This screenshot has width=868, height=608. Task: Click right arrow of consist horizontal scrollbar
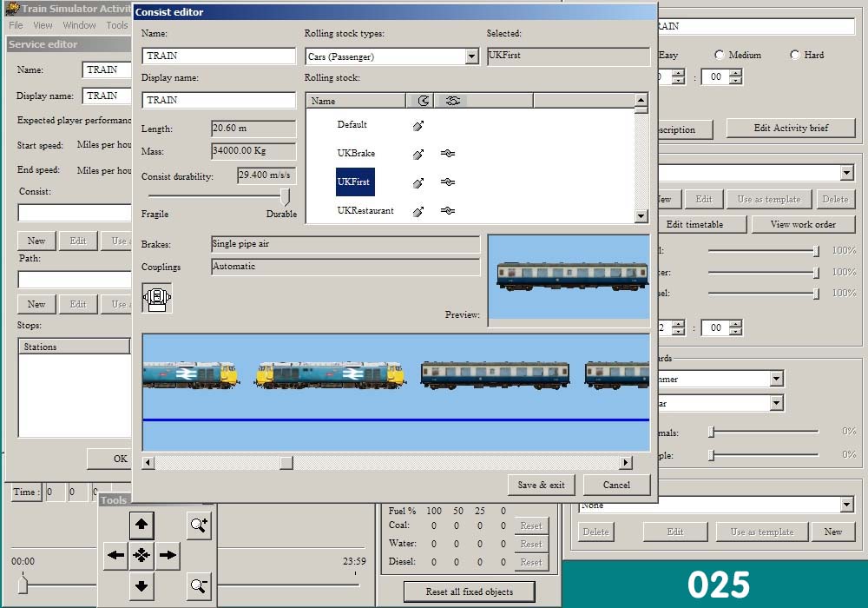626,462
